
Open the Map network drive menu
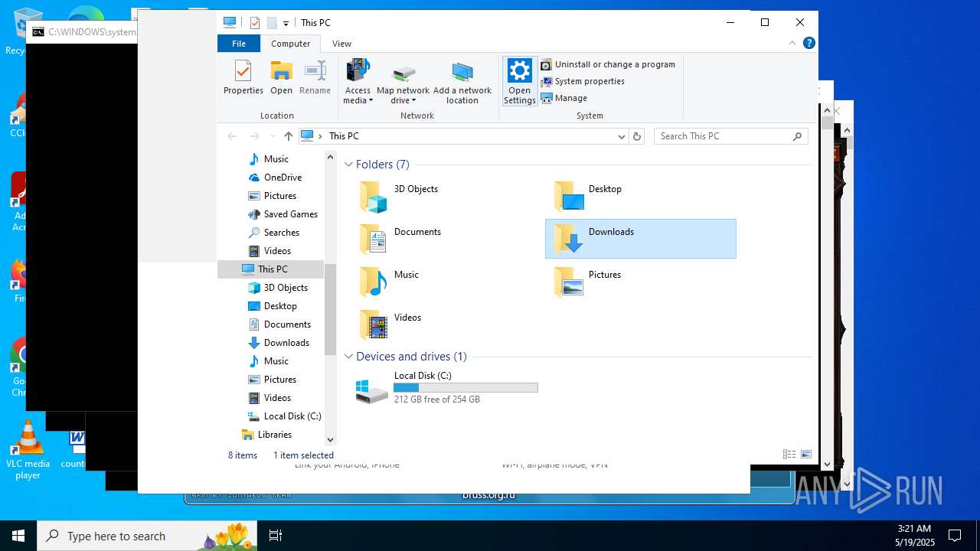pyautogui.click(x=403, y=82)
